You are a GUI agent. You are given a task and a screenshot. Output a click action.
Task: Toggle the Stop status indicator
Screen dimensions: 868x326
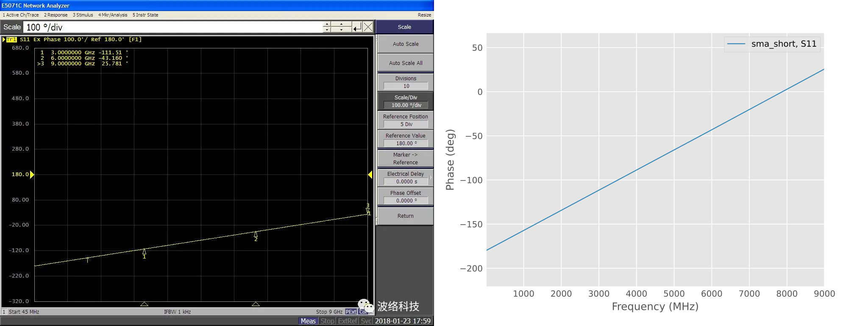327,321
